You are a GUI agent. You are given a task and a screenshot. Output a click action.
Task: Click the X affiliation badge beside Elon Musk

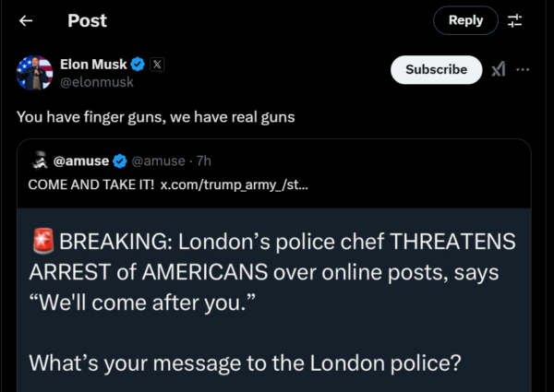157,64
